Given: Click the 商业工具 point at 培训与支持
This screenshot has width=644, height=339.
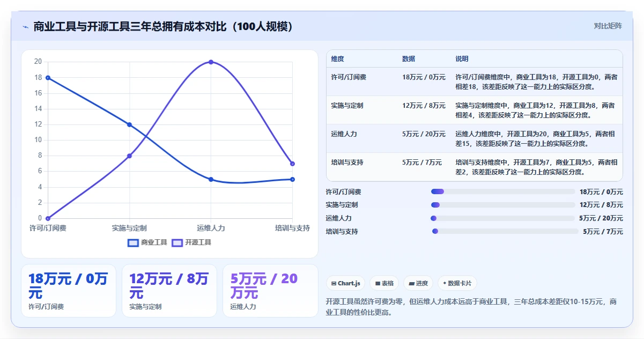Looking at the screenshot, I should point(292,179).
